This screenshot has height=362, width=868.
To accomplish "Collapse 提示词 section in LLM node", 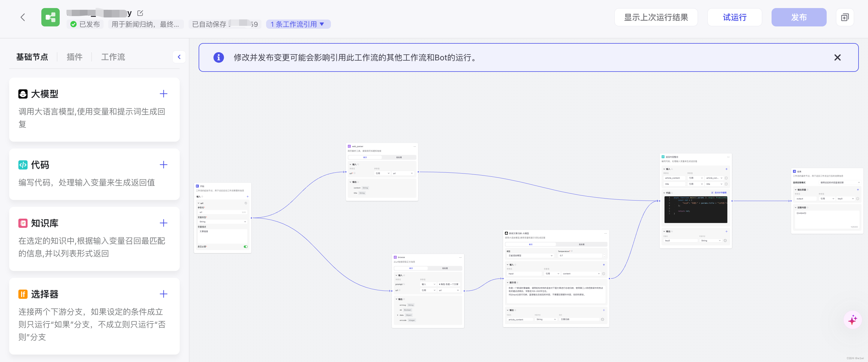I will (507, 282).
